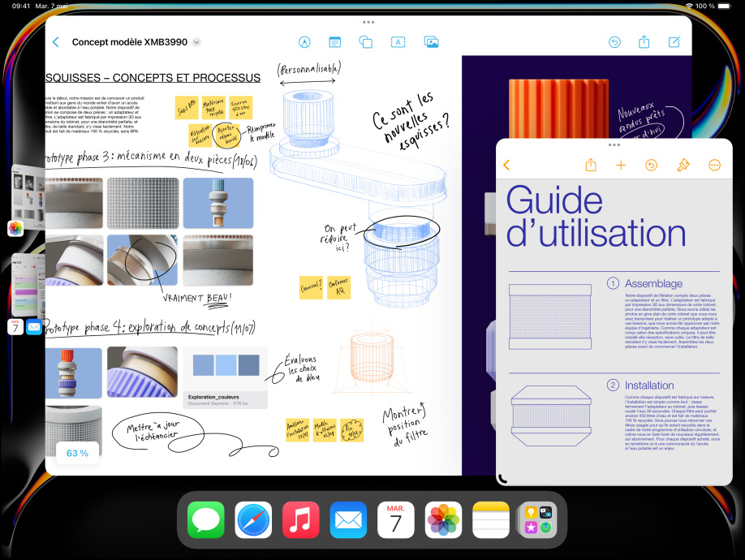Image resolution: width=745 pixels, height=560 pixels.
Task: Expand the Concept modèle XMB3990 title menu
Action: pos(196,42)
